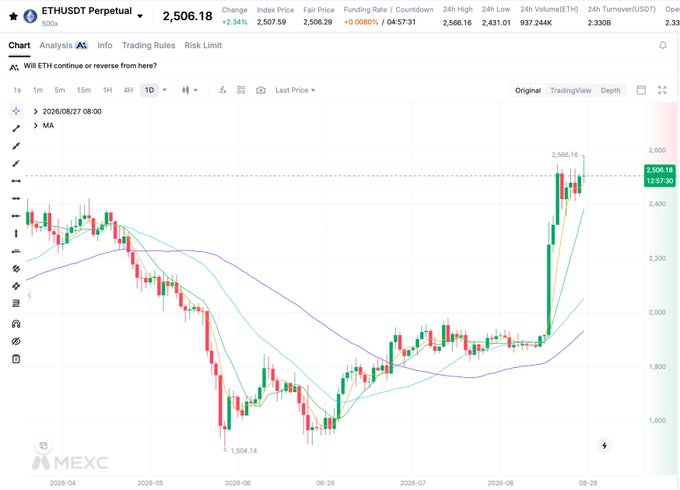Select the price line drawing tool
The height and width of the screenshot is (490, 680).
point(16,251)
